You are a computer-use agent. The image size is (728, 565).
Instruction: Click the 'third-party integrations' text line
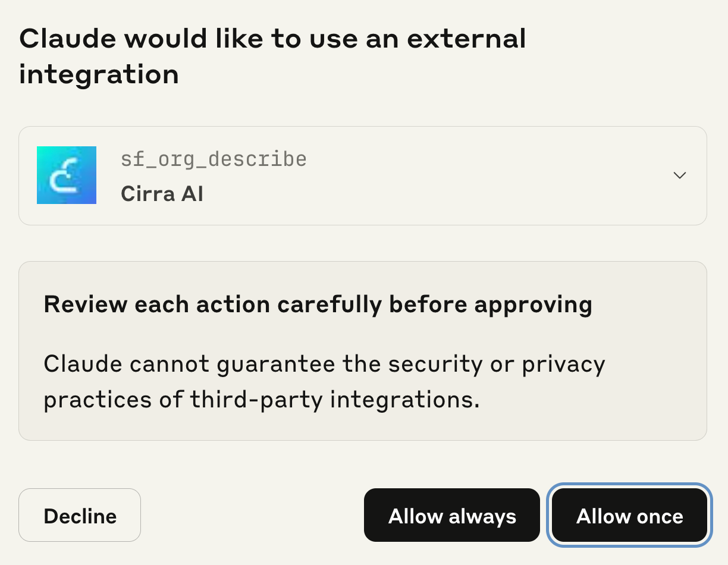(262, 399)
